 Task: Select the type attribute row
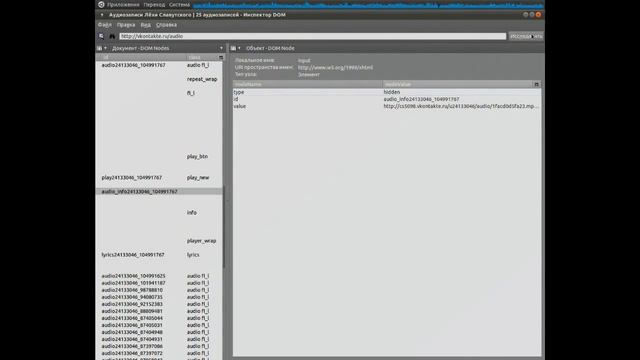pyautogui.click(x=387, y=92)
